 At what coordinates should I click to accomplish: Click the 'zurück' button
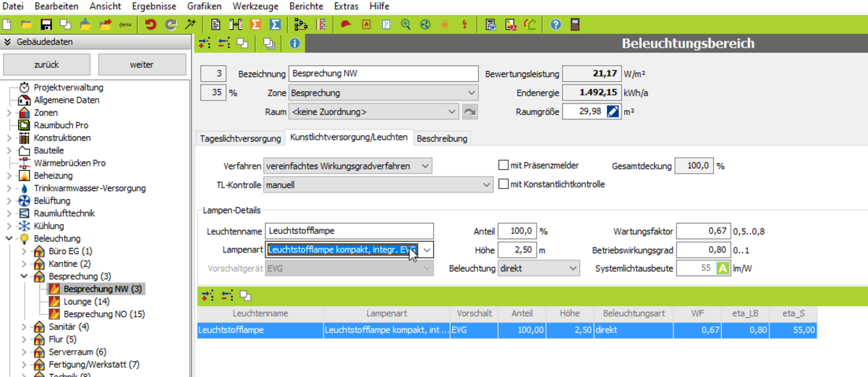click(x=48, y=64)
